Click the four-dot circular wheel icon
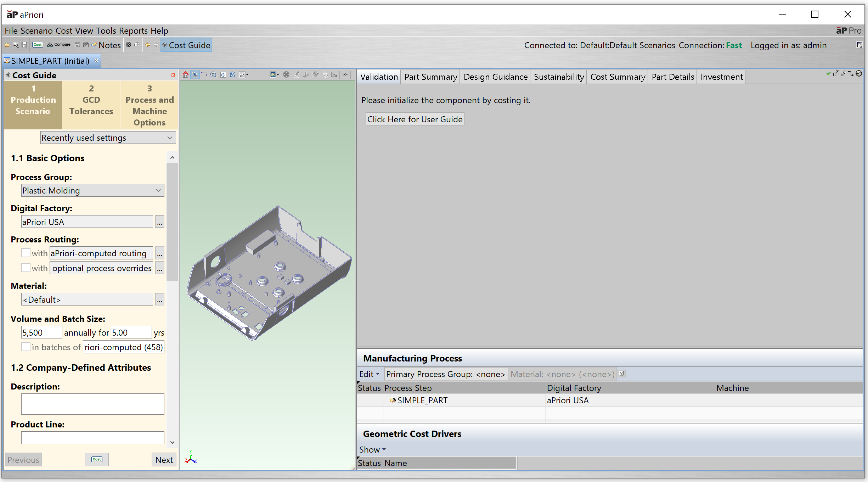The height and width of the screenshot is (482, 868). [x=286, y=75]
